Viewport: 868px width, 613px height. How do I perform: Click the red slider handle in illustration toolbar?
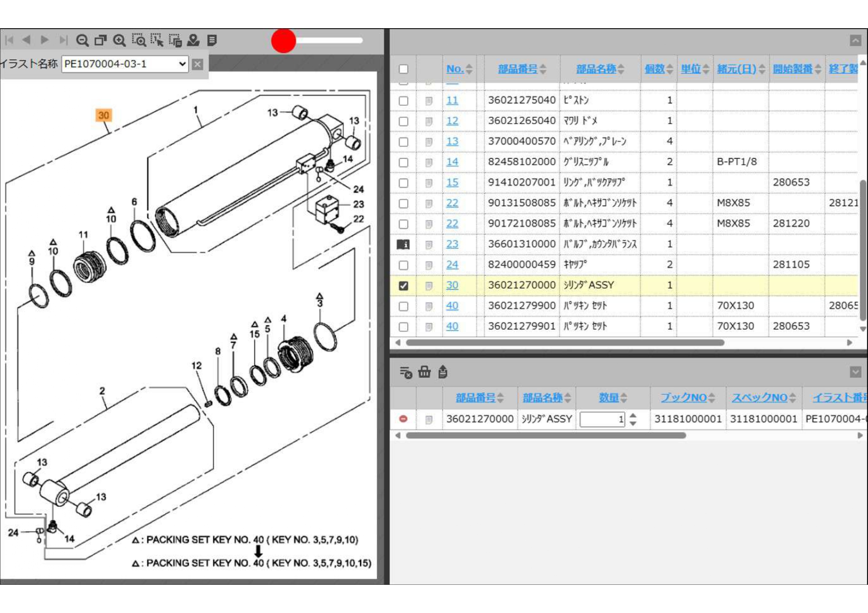pyautogui.click(x=283, y=41)
